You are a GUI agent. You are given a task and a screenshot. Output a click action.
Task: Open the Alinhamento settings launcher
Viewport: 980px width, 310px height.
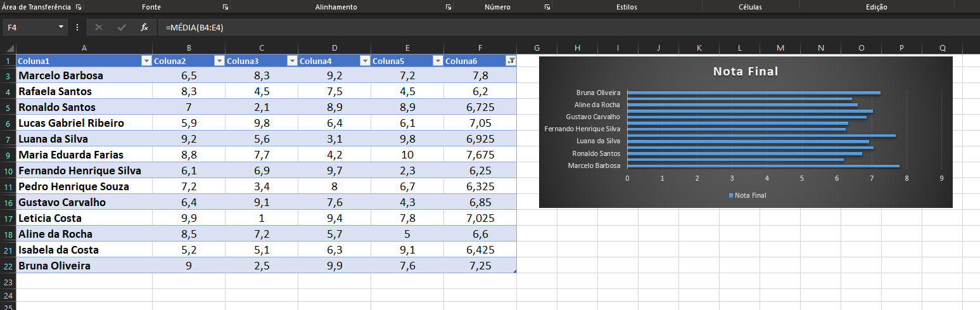449,7
